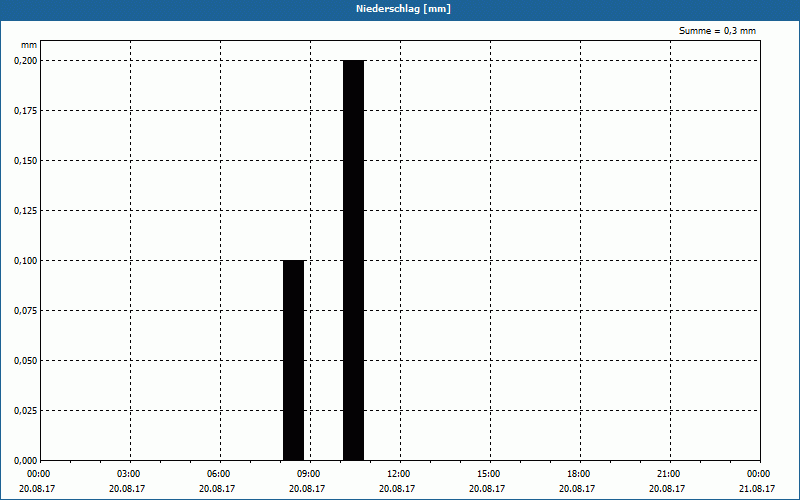This screenshot has width=800, height=500.
Task: Click the 09:00 time axis label
Action: (x=308, y=474)
